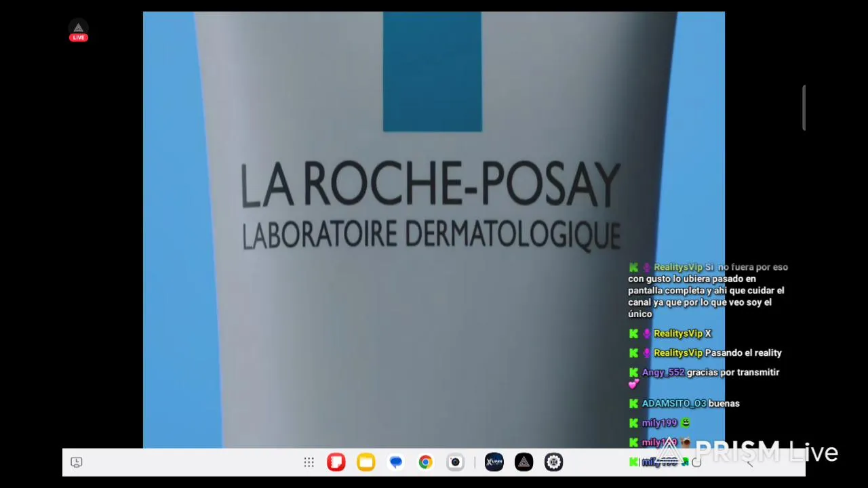Click the vertical scrollbar at the right edge
868x488 pixels.
(804, 107)
